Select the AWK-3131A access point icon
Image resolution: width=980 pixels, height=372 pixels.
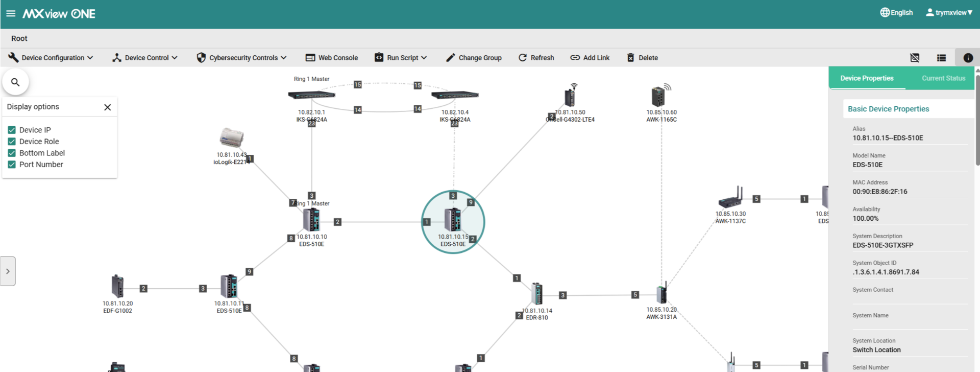661,293
